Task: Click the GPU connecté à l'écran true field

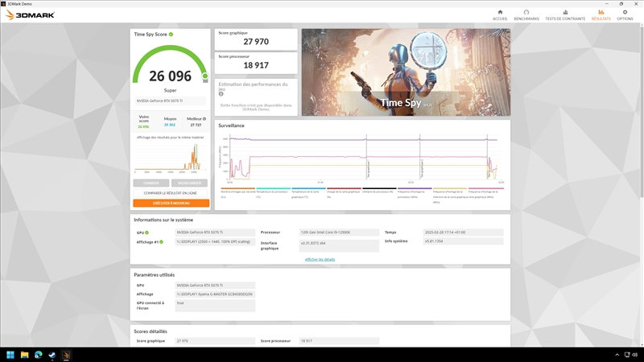Action: click(x=215, y=306)
